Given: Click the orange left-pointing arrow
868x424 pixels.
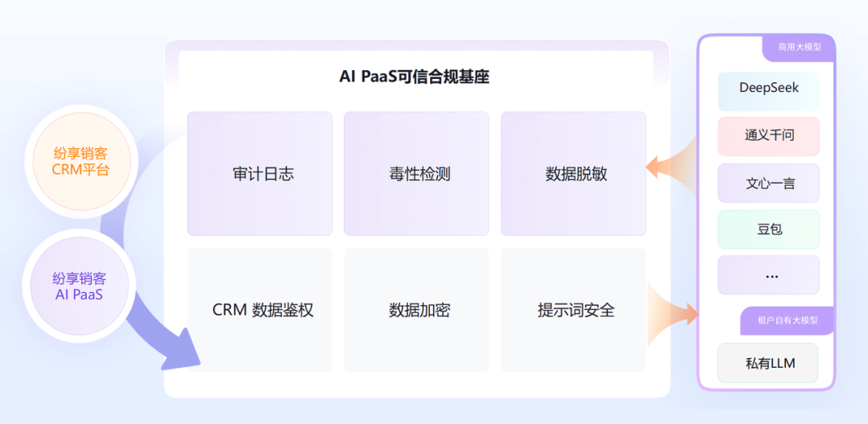Looking at the screenshot, I should (x=671, y=165).
